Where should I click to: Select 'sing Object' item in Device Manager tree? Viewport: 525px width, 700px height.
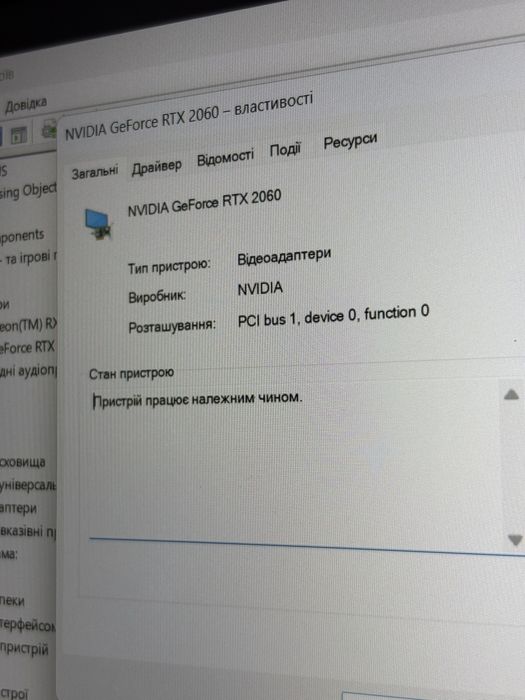coord(28,191)
